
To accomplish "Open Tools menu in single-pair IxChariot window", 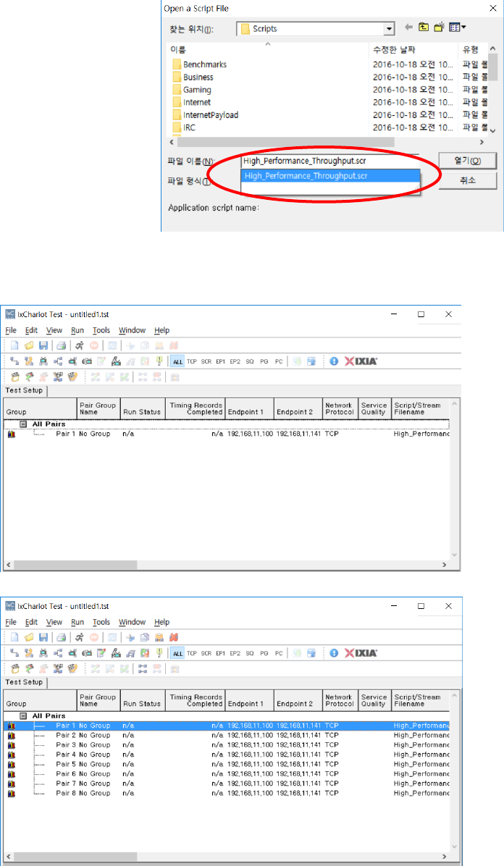I will [x=101, y=330].
